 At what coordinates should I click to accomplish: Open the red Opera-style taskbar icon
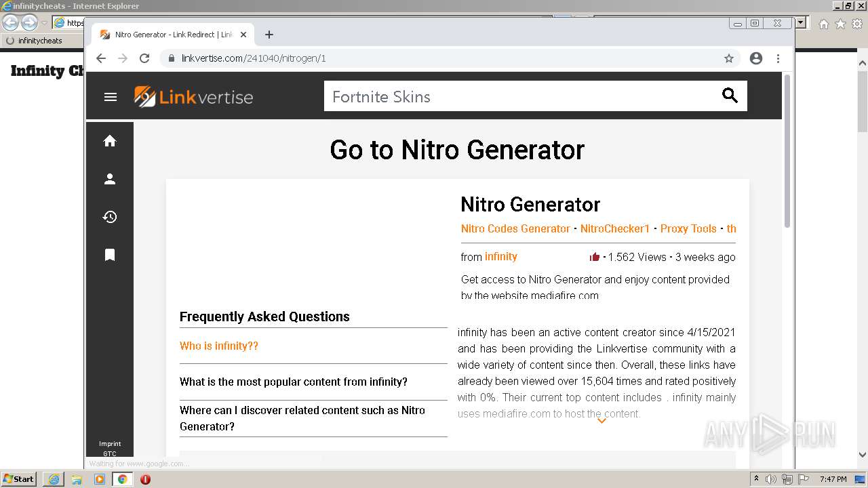145,479
